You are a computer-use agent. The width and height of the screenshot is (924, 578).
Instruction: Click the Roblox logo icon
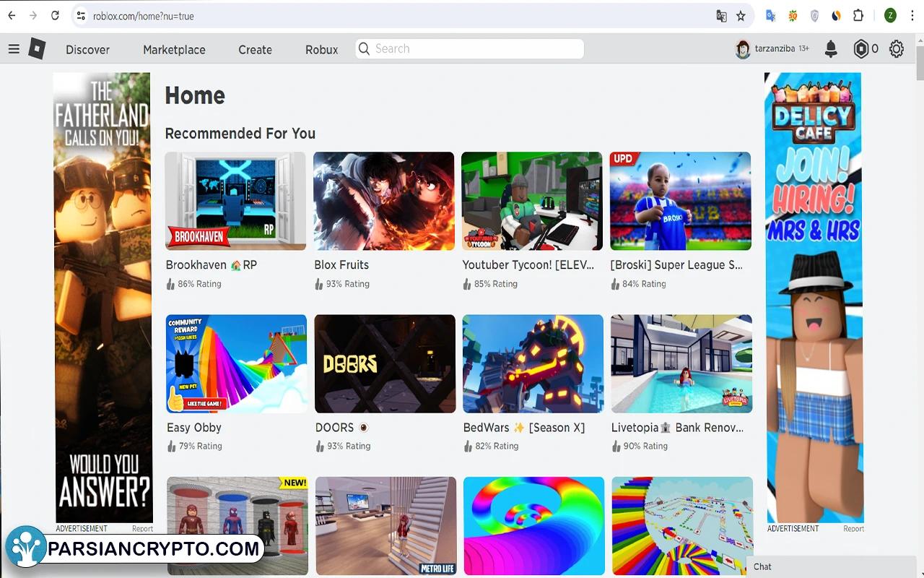coord(37,49)
